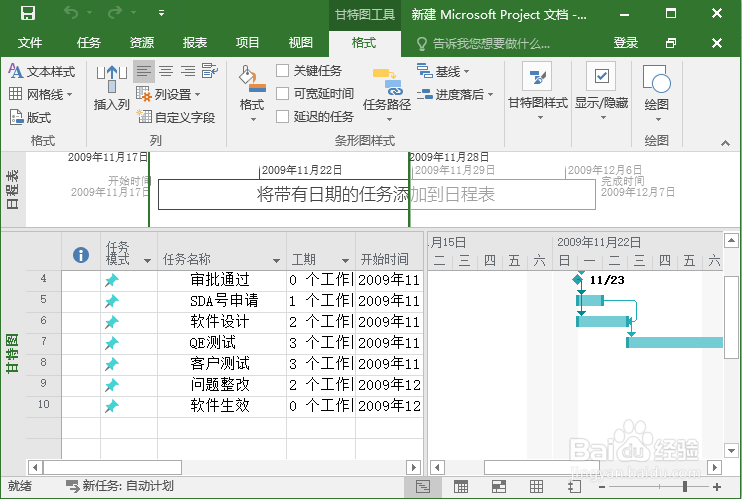This screenshot has height=499, width=742.
Task: Click the wrap text column icon
Action: [x=210, y=71]
